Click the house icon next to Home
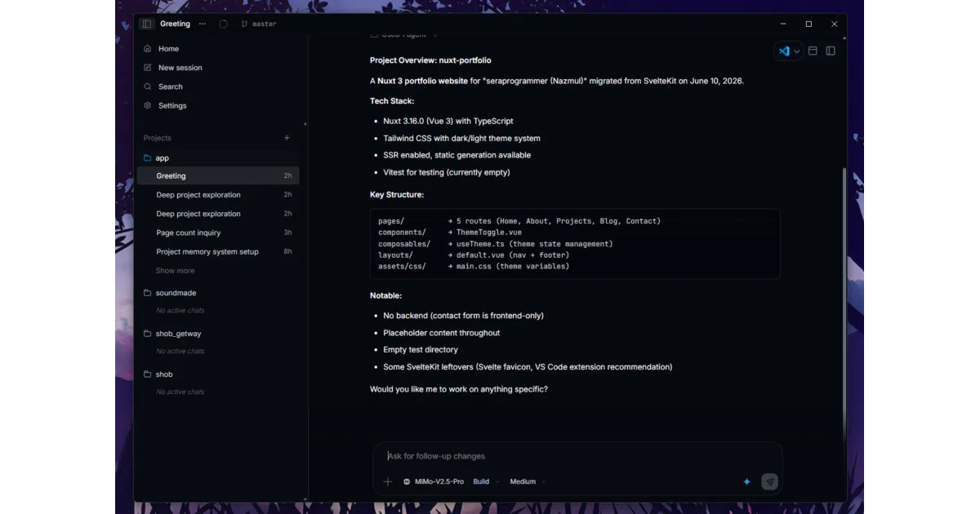 pyautogui.click(x=148, y=49)
